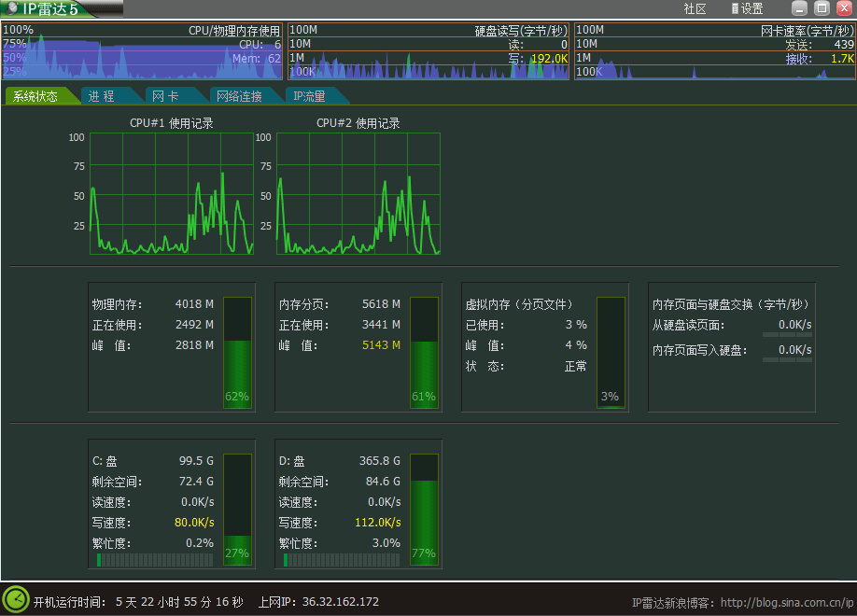Open the IP雷达新浪博客 blog link
857x616 pixels.
pyautogui.click(x=785, y=602)
